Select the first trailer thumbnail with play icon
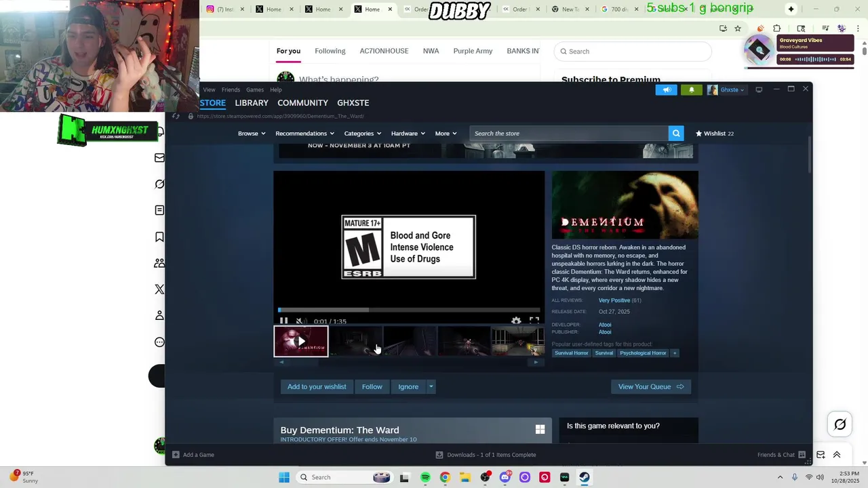This screenshot has height=488, width=868. [301, 342]
